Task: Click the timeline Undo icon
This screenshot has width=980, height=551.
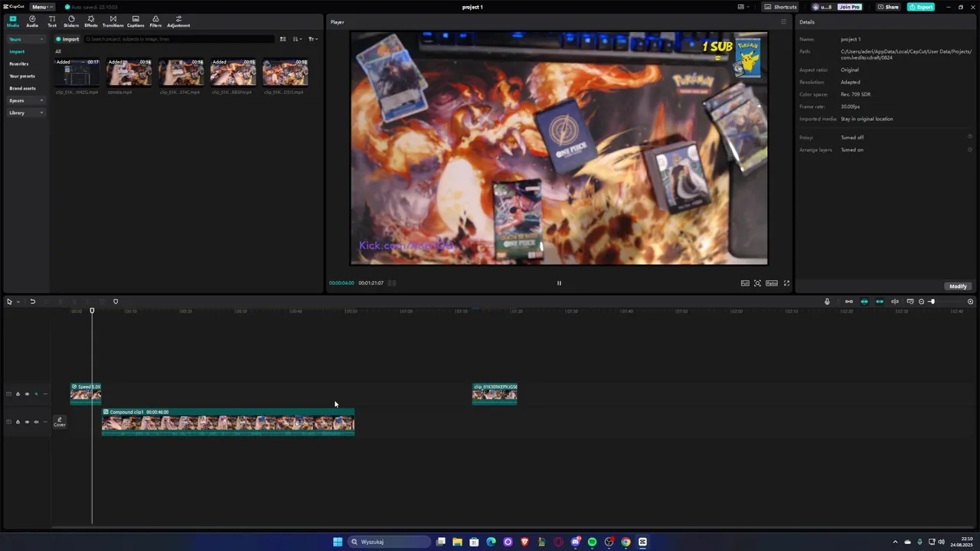Action: [x=32, y=302]
